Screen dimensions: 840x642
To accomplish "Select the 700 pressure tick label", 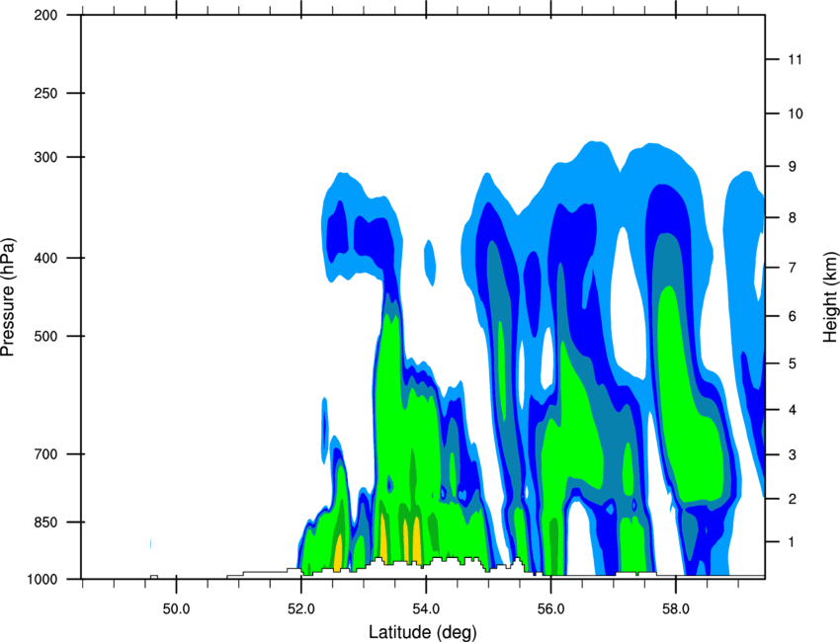I will (45, 454).
